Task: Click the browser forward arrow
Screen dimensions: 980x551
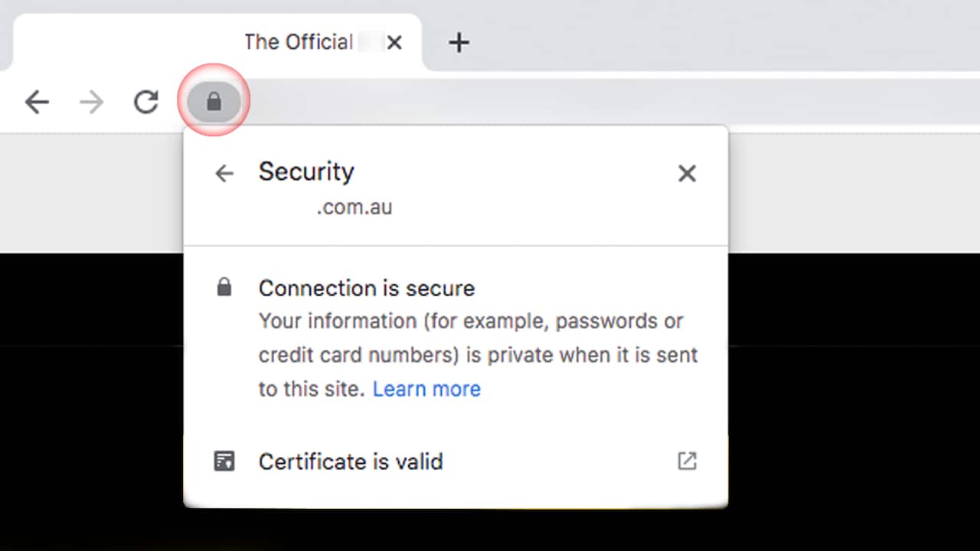Action: [91, 101]
